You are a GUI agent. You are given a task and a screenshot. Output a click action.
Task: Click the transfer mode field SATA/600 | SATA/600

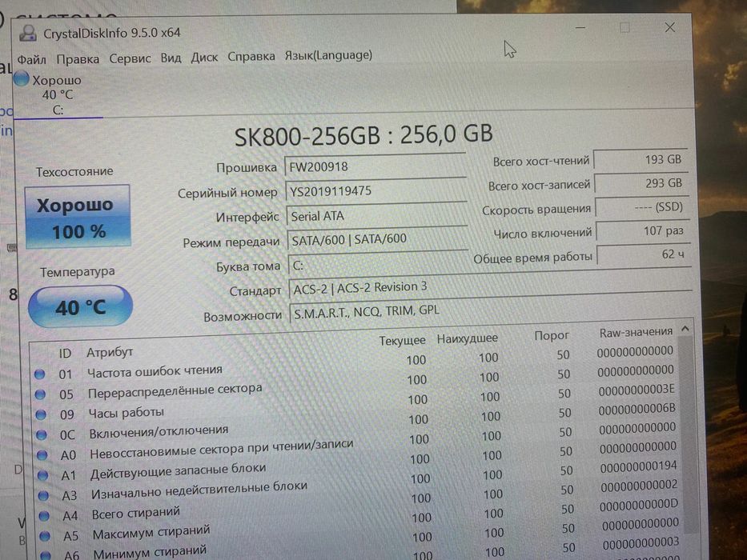[377, 238]
